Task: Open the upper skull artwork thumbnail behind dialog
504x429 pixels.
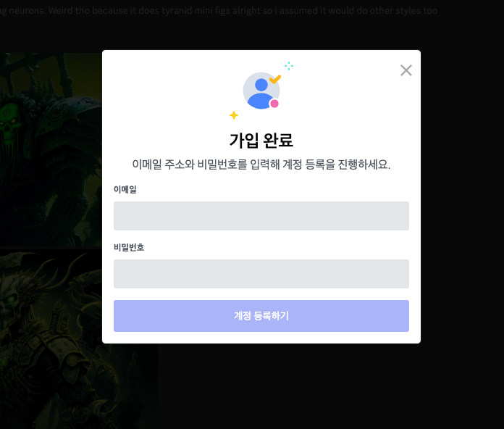Action: [x=51, y=149]
